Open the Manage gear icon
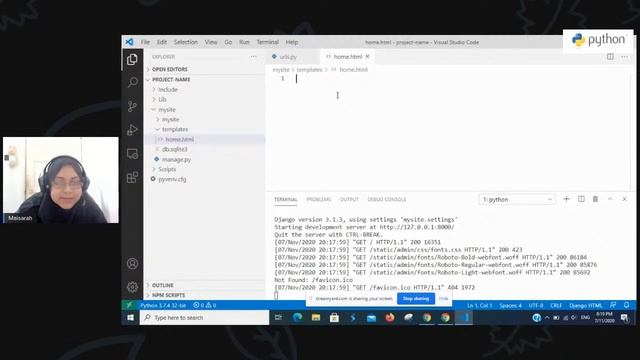Screen dimensions: 640x360 [132, 287]
